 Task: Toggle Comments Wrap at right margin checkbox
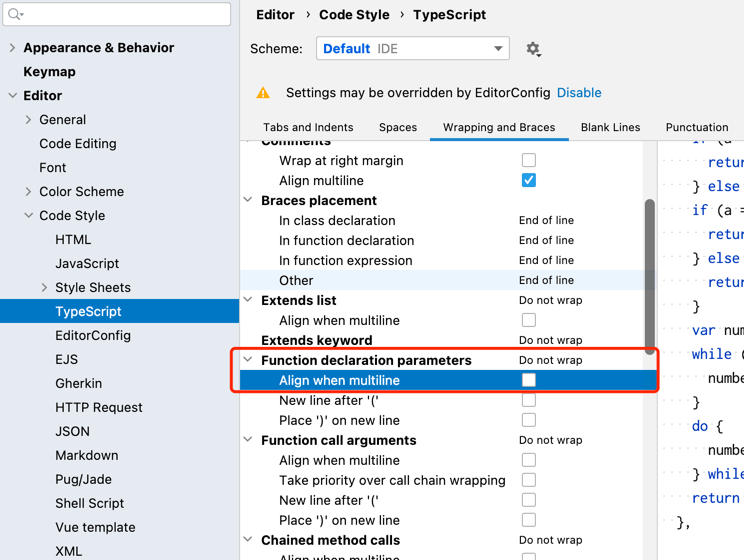point(529,160)
